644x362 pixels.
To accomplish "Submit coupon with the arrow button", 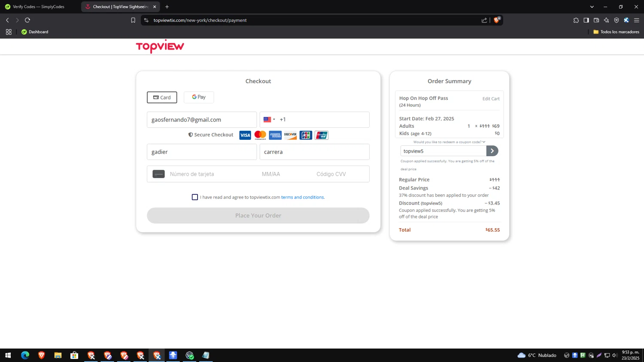I will [492, 151].
